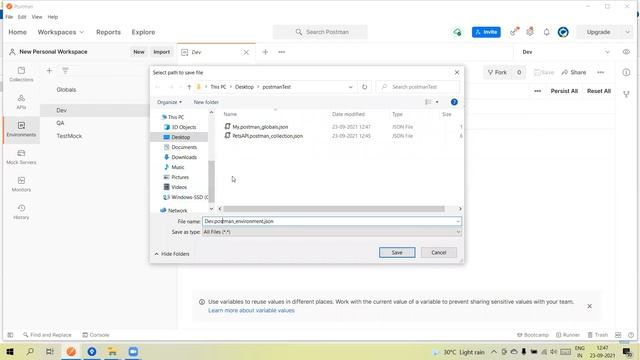This screenshot has height=360, width=640.
Task: Go up one folder in save dialog
Action: pos(189,87)
